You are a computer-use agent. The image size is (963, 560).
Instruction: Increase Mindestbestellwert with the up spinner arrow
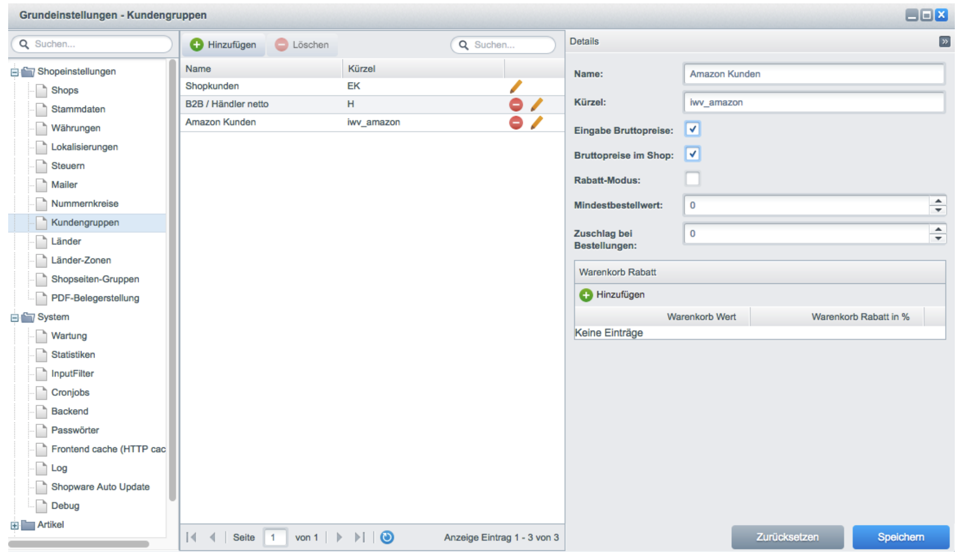pyautogui.click(x=938, y=200)
